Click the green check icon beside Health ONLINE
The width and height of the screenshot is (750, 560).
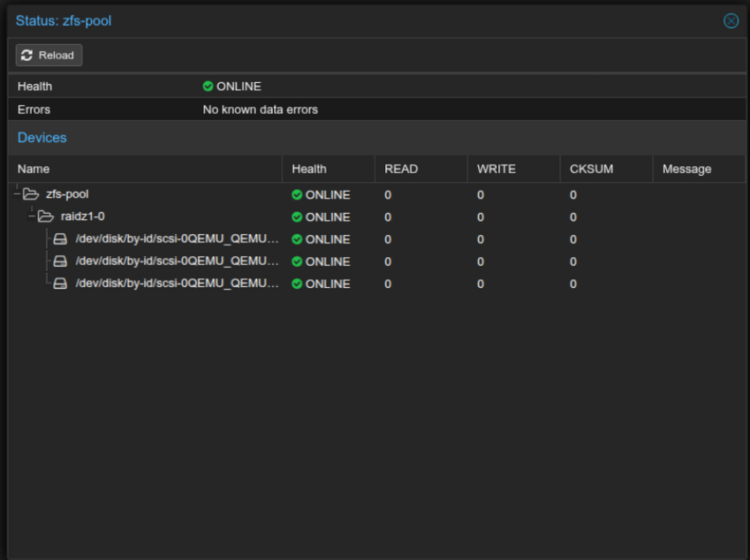pos(208,86)
